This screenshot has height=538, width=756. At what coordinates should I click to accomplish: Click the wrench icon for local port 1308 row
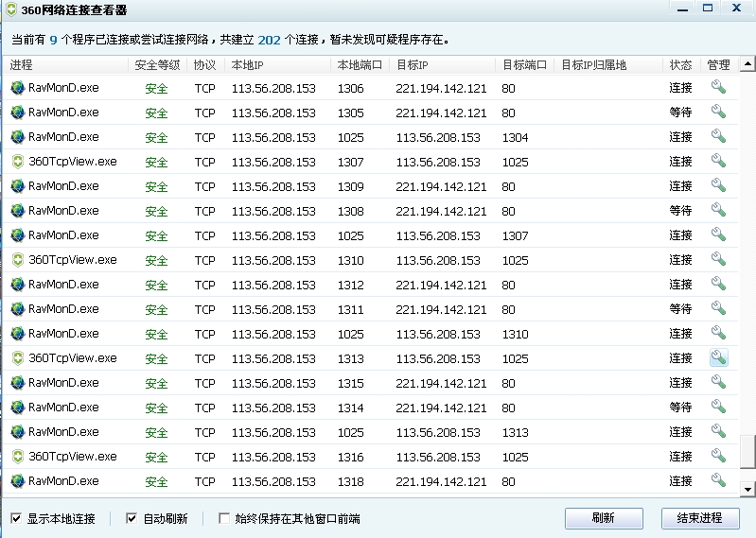718,210
